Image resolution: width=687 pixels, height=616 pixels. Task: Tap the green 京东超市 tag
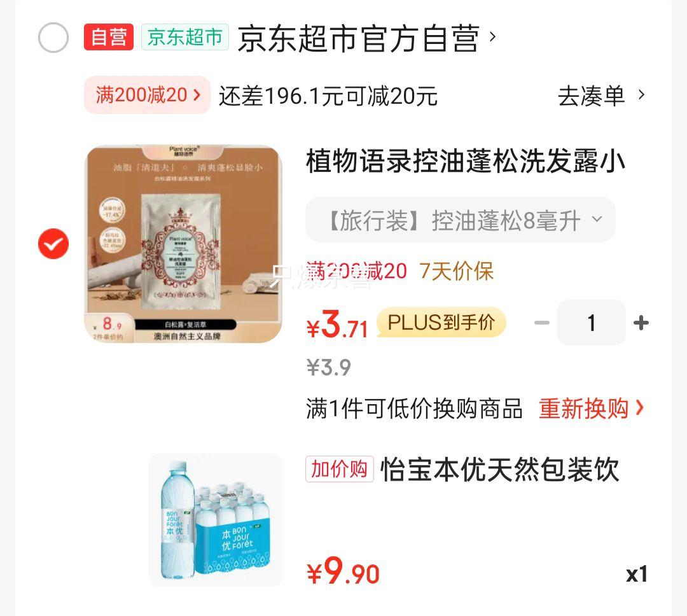click(185, 37)
